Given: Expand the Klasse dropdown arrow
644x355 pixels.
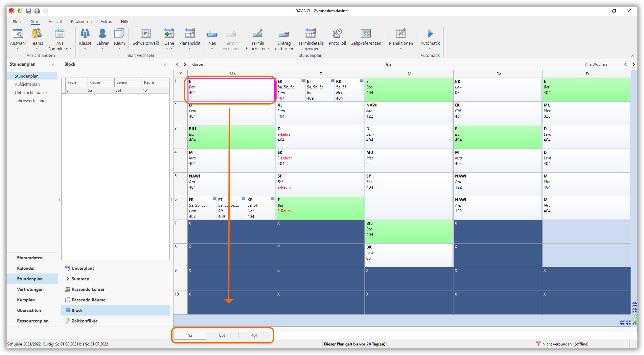Looking at the screenshot, I should coord(85,49).
